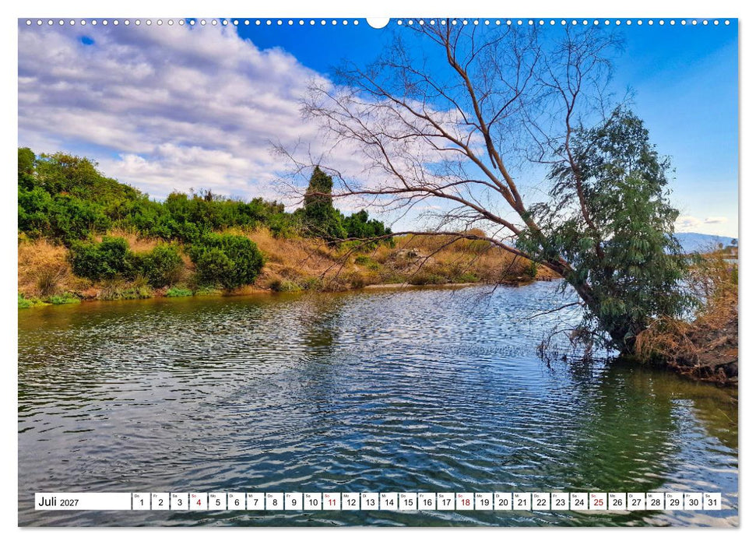
Task: Click day 12 date cell
Action: point(350,501)
